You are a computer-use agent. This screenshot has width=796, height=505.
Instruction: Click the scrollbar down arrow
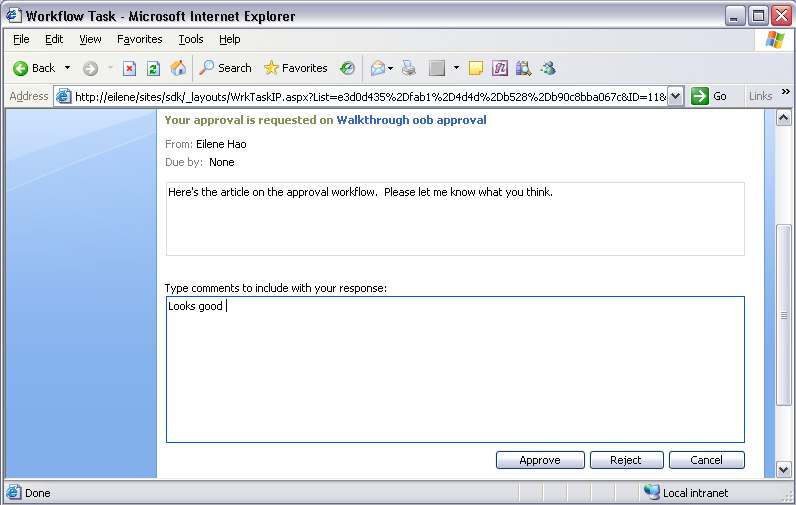(x=783, y=469)
